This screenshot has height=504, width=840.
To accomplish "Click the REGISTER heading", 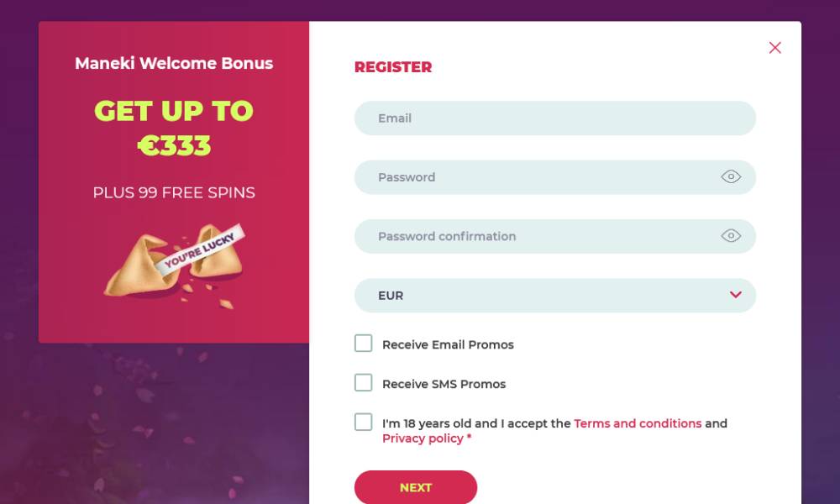I will pyautogui.click(x=393, y=67).
